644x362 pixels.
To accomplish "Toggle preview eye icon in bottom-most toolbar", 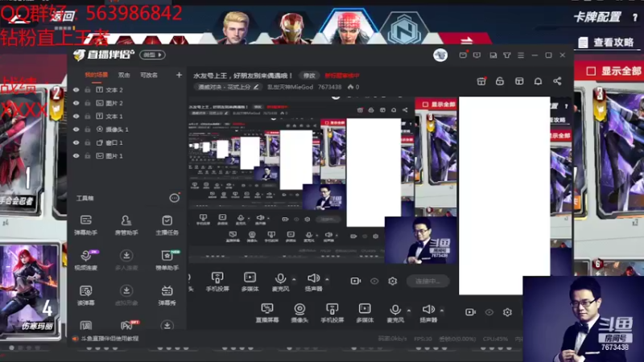I will coord(489,312).
